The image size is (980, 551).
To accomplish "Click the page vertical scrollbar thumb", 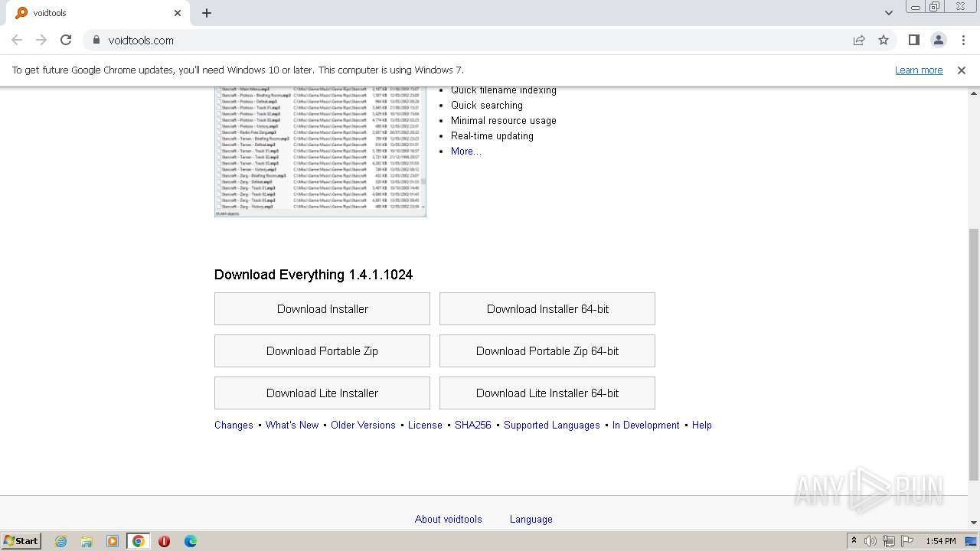I will [974, 354].
